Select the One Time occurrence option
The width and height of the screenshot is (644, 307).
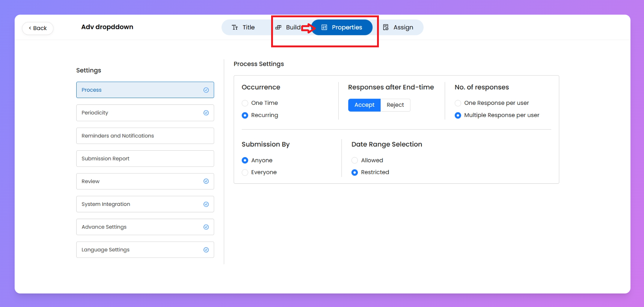pyautogui.click(x=245, y=103)
